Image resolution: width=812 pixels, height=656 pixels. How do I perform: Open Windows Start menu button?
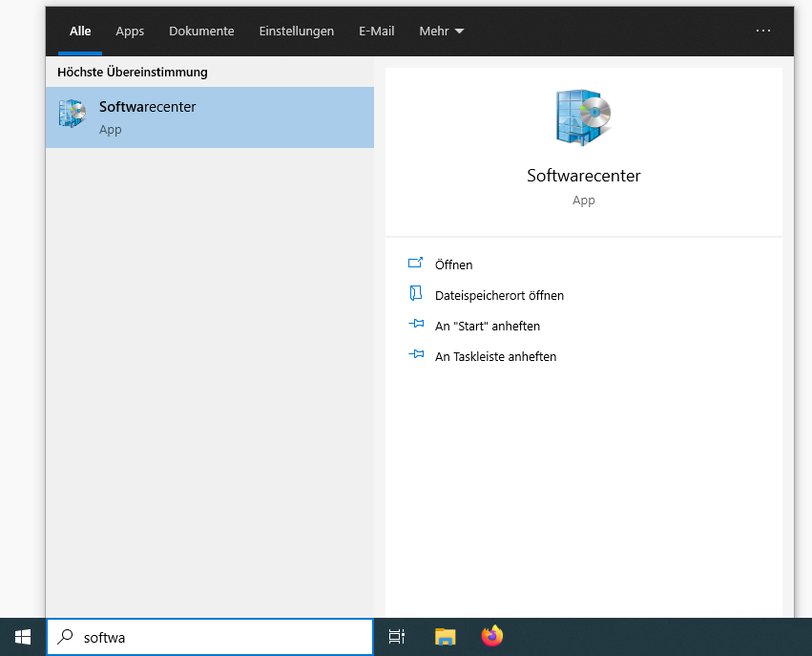(23, 637)
